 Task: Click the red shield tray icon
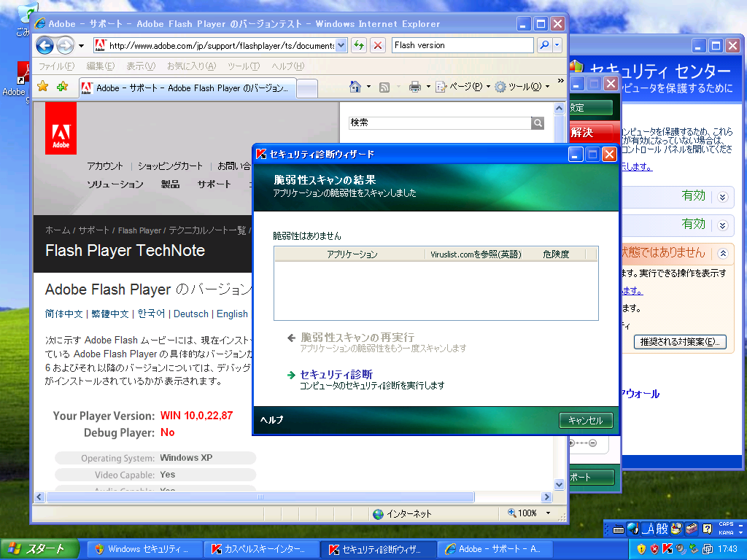[x=654, y=549]
